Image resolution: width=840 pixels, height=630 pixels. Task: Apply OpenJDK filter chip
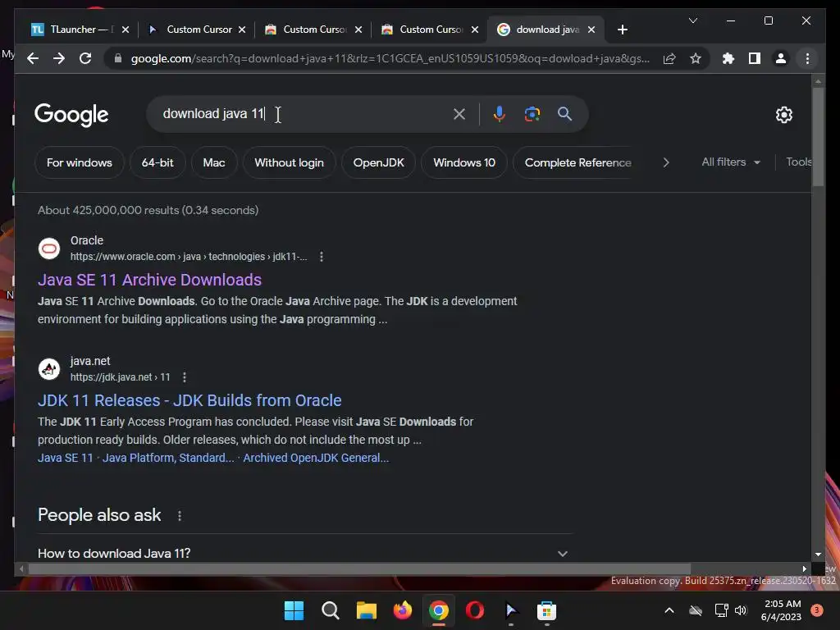pyautogui.click(x=378, y=162)
